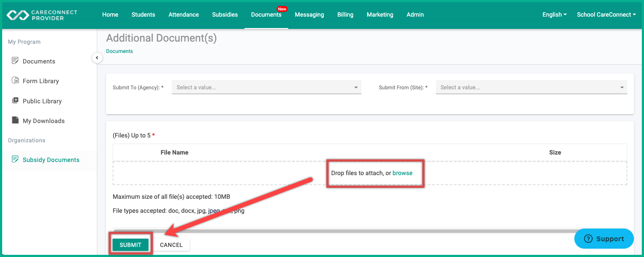Open the Submit From (Site) dropdown
Viewport: 644px width, 257px height.
point(531,87)
